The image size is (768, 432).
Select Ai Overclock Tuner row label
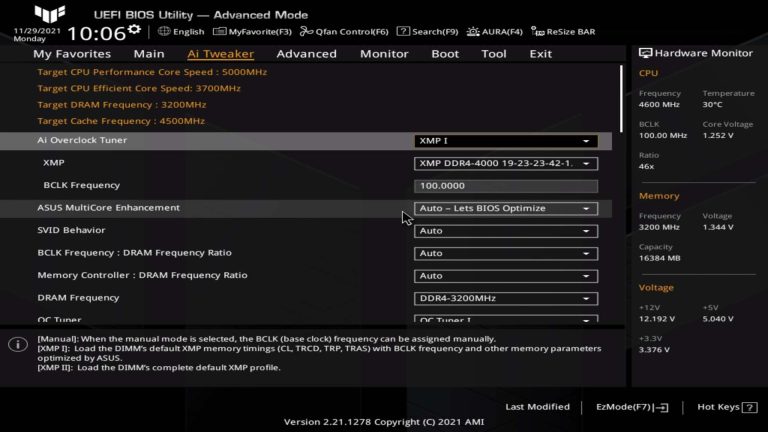82,140
